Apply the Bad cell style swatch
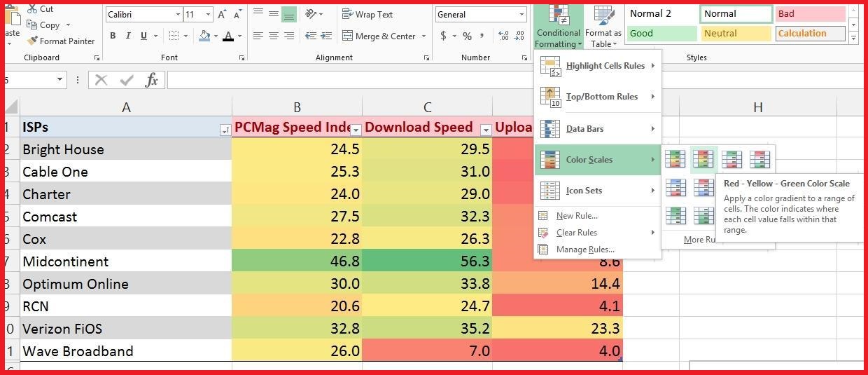 (810, 14)
